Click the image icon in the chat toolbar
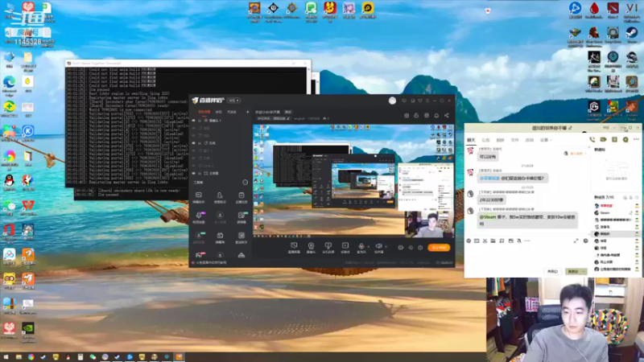644x362 pixels. coord(510,241)
